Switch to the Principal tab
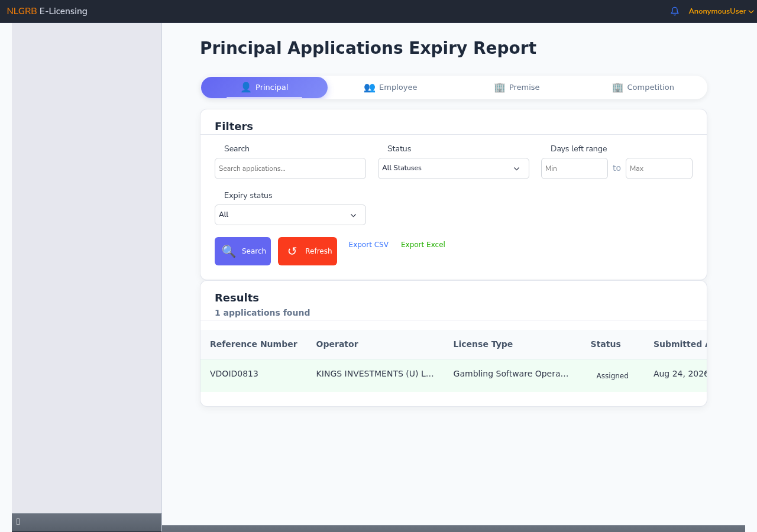757x532 pixels. 264,87
